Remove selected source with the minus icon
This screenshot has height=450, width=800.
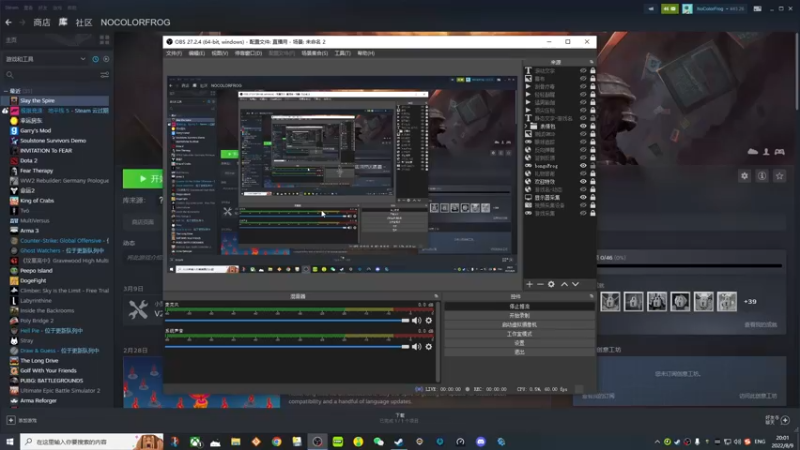click(540, 284)
